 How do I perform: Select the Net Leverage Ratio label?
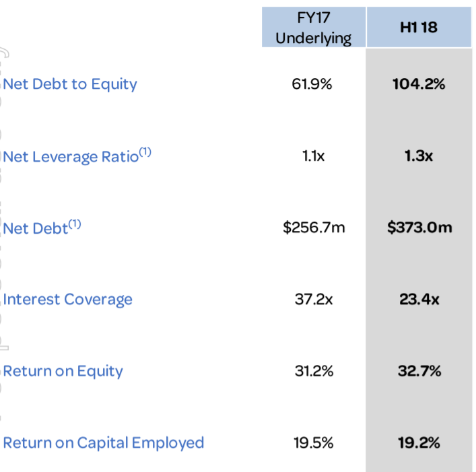tap(77, 156)
